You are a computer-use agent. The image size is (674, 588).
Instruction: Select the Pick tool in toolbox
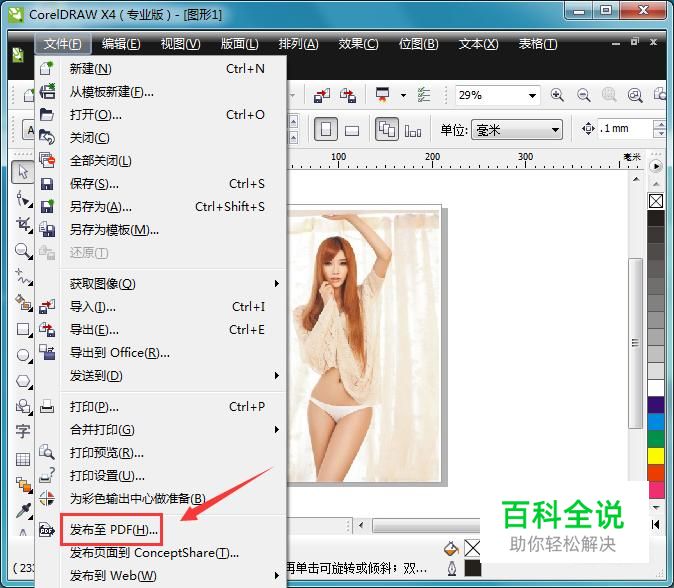(x=22, y=172)
